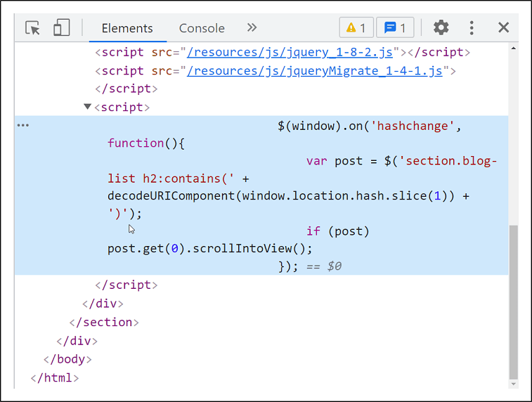The width and height of the screenshot is (532, 402).
Task: Switch to the Elements tab
Action: click(x=127, y=28)
